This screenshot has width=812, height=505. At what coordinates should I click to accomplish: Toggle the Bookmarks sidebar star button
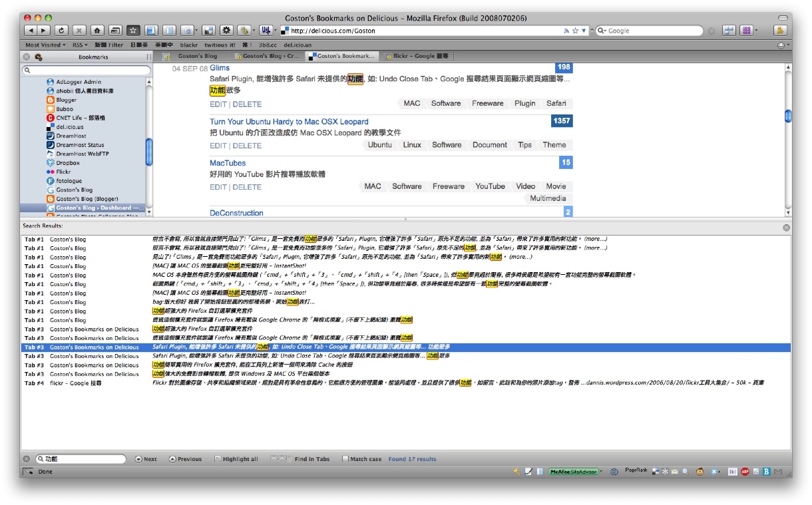pyautogui.click(x=133, y=31)
